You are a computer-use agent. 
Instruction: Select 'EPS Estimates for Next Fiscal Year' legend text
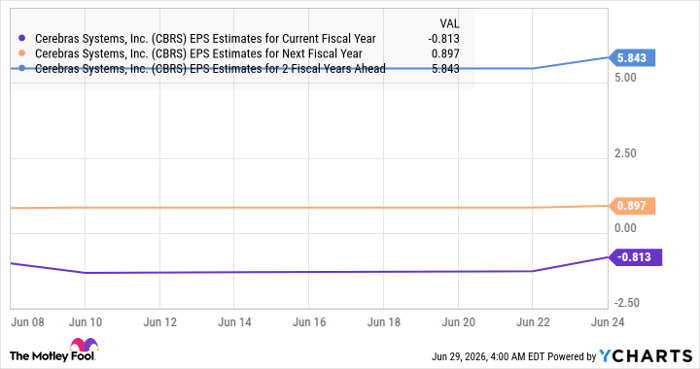tap(276, 54)
